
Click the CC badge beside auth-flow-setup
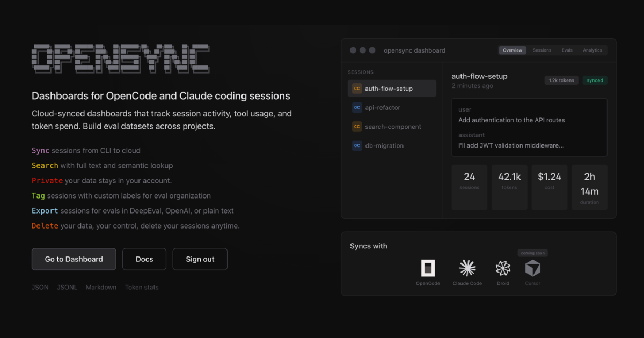357,89
